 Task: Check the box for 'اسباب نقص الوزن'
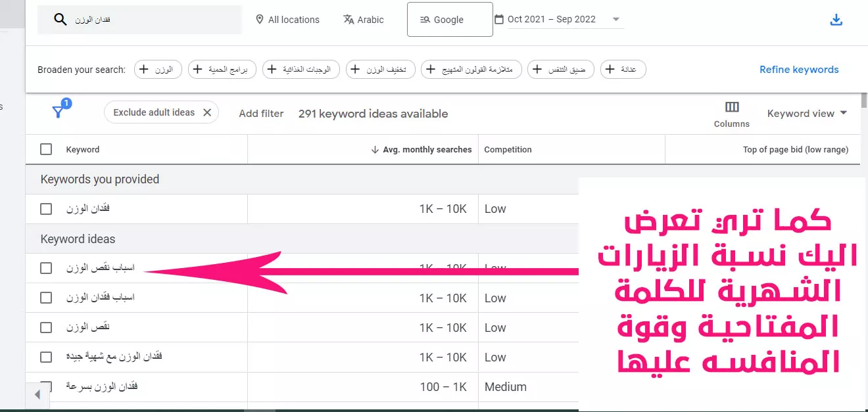46,268
